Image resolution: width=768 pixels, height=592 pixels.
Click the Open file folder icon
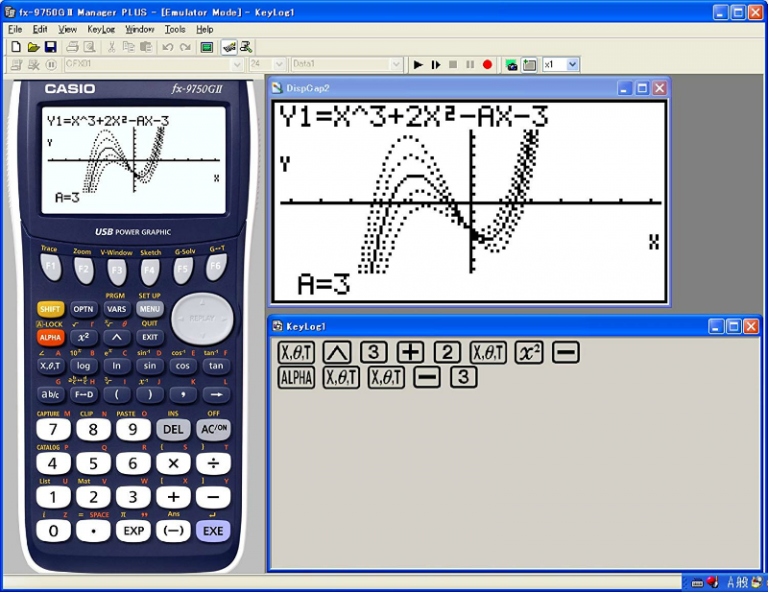click(x=33, y=47)
